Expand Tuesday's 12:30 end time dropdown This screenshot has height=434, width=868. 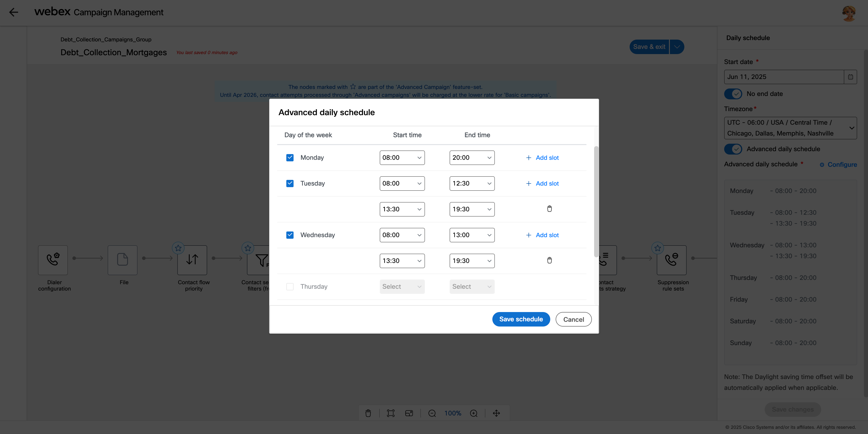(472, 184)
